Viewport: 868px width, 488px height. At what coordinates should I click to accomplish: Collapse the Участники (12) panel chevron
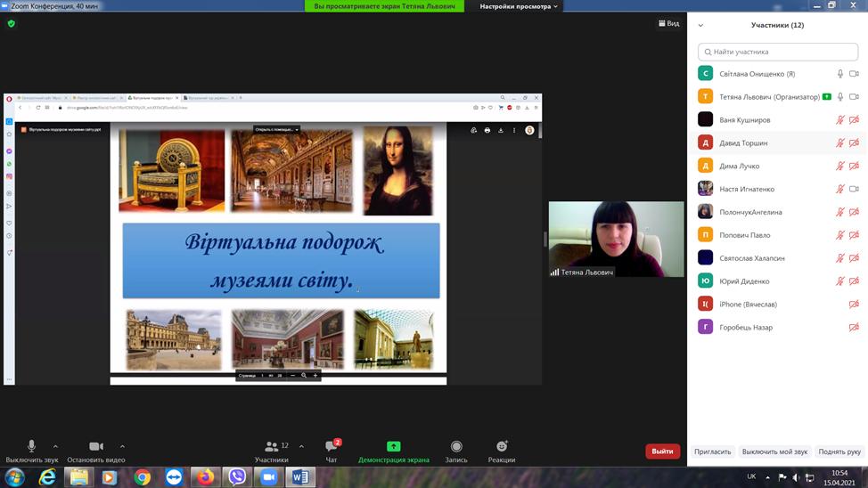(x=700, y=26)
